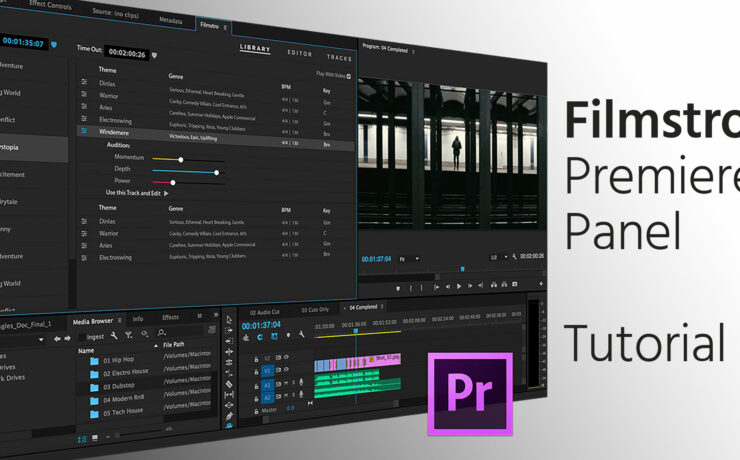The image size is (740, 460).
Task: Open the Filmstro panel menu
Action: (225, 27)
